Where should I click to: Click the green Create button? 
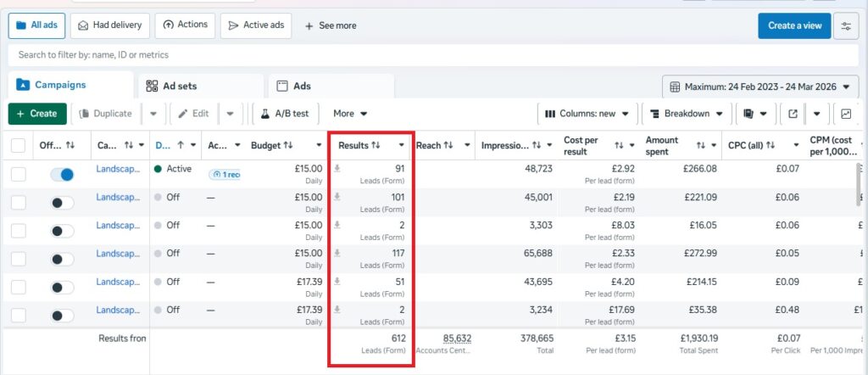click(x=36, y=114)
